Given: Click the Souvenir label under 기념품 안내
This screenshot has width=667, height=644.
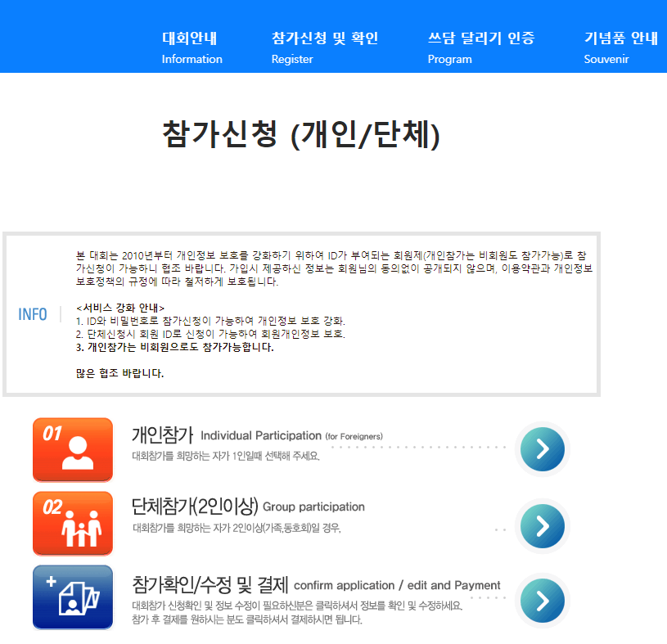Looking at the screenshot, I should 606,59.
